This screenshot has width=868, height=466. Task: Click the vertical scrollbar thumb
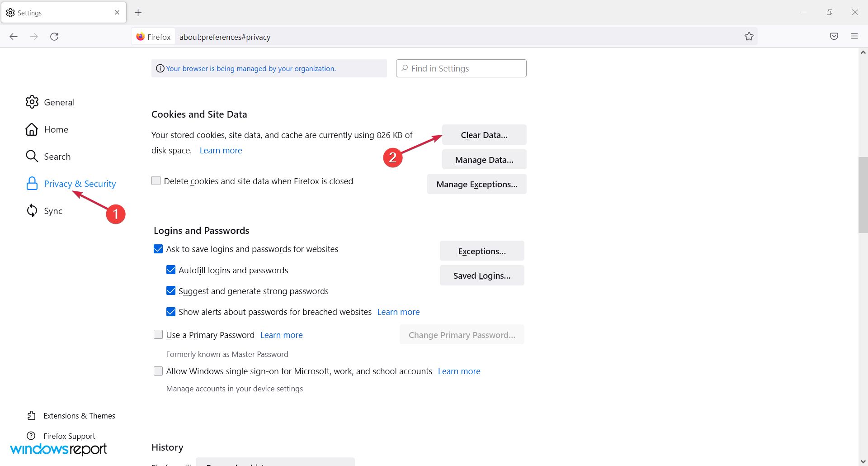pyautogui.click(x=863, y=195)
